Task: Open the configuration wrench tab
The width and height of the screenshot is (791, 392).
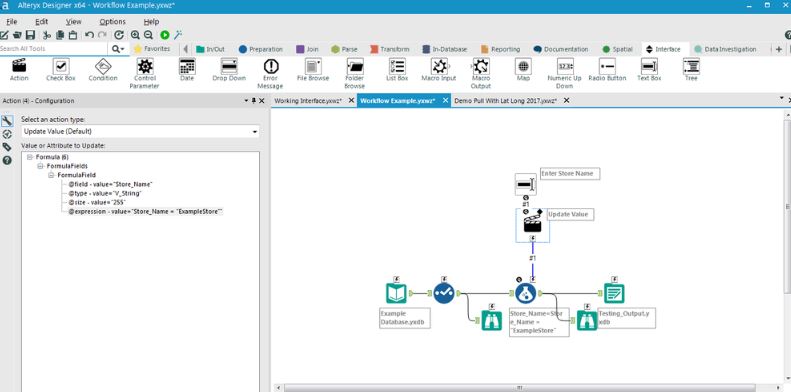Action: click(x=7, y=121)
